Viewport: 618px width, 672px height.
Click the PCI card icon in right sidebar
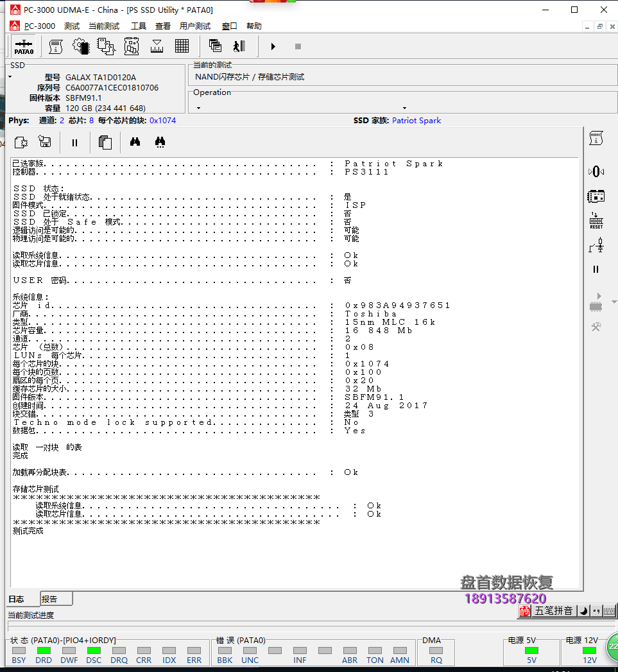coord(596,196)
